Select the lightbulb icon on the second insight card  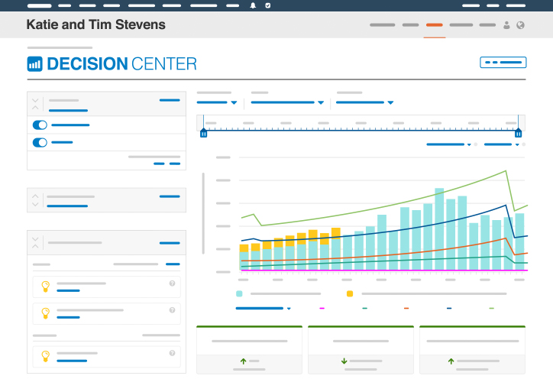point(46,313)
